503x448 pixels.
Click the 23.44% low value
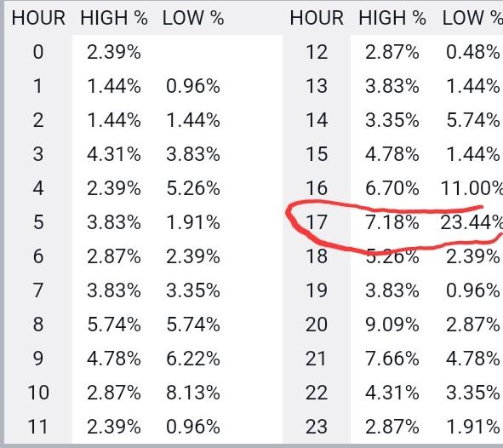point(472,222)
